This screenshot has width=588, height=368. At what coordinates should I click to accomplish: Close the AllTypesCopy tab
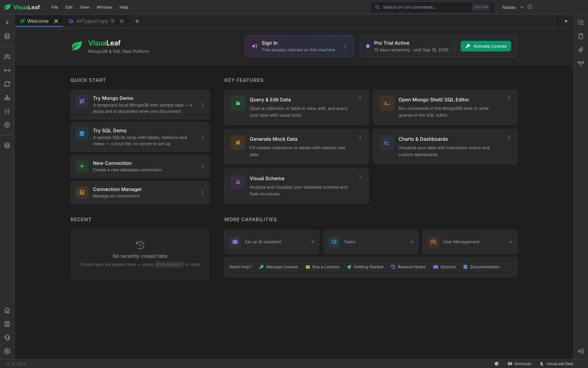pyautogui.click(x=122, y=21)
